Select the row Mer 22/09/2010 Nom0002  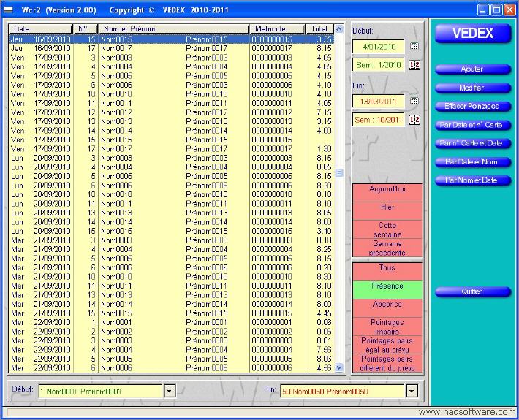[171, 332]
